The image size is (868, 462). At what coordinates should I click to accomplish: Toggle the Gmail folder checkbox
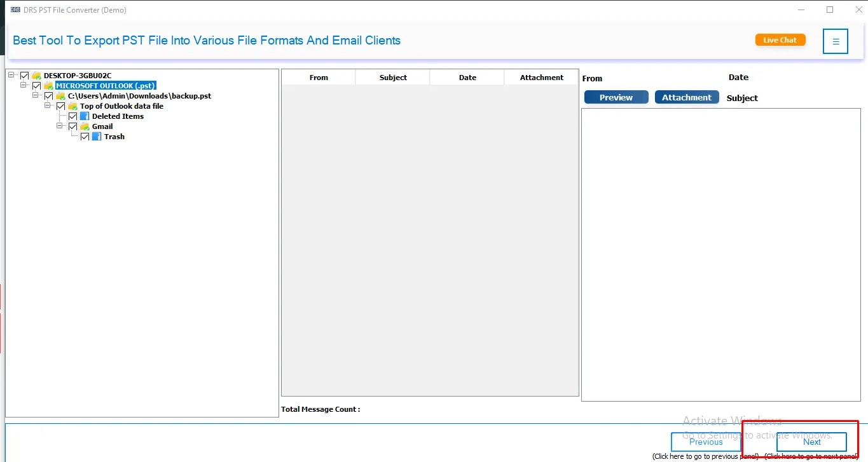point(72,126)
